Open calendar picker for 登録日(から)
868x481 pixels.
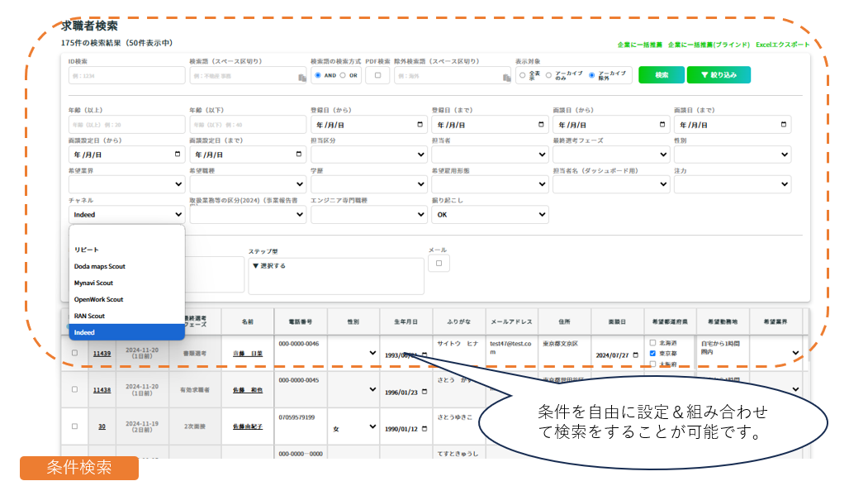click(420, 125)
